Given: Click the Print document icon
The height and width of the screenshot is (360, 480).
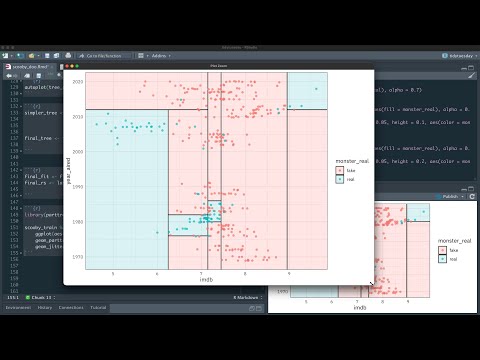Looking at the screenshot, I should click(x=68, y=56).
